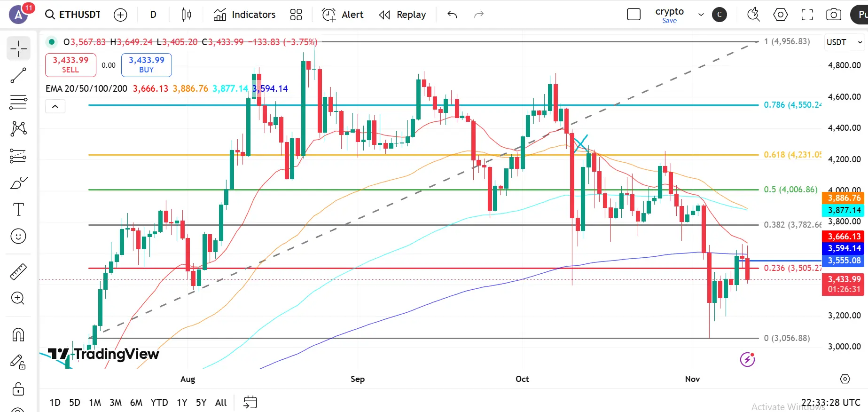Open price scale settings gear icon
Image resolution: width=868 pixels, height=412 pixels.
pyautogui.click(x=845, y=379)
